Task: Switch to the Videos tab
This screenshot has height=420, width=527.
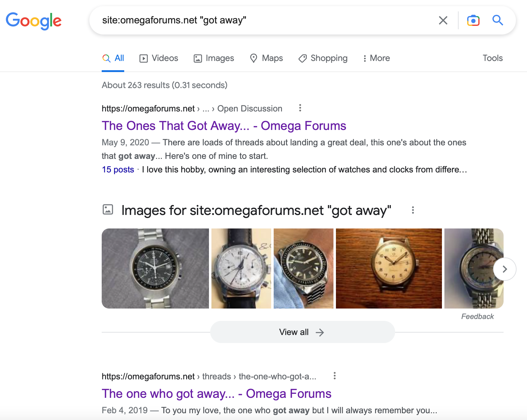Action: [159, 58]
